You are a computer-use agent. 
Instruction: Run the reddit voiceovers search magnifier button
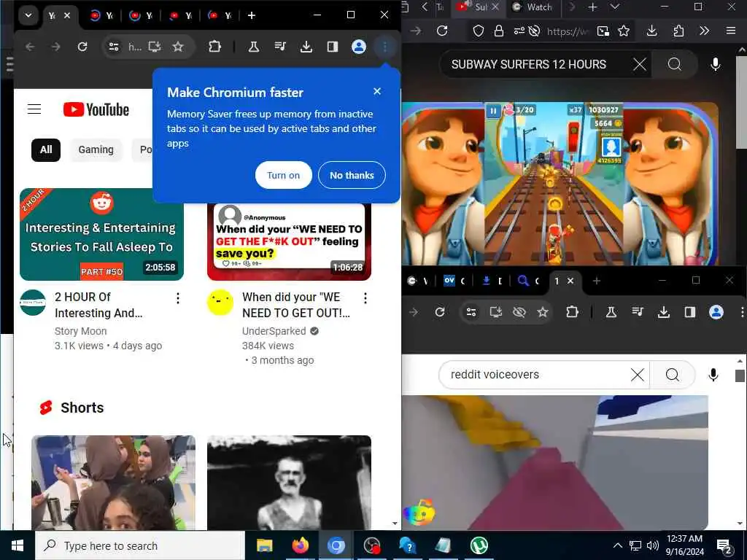click(x=673, y=375)
